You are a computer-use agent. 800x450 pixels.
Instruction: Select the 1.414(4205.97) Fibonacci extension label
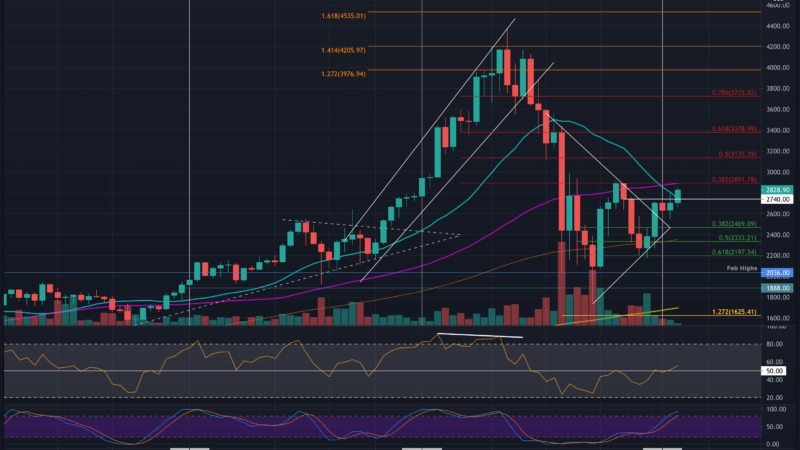(343, 51)
